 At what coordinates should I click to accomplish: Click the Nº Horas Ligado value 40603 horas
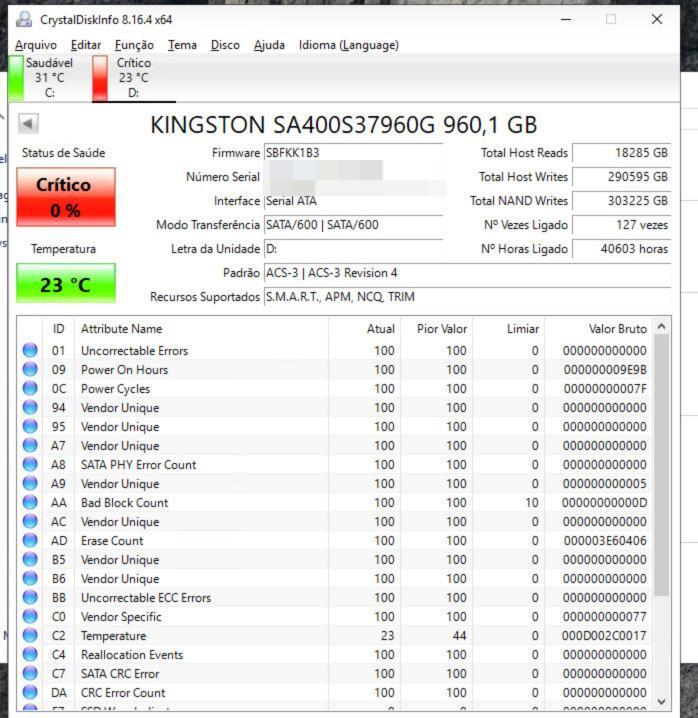(622, 249)
